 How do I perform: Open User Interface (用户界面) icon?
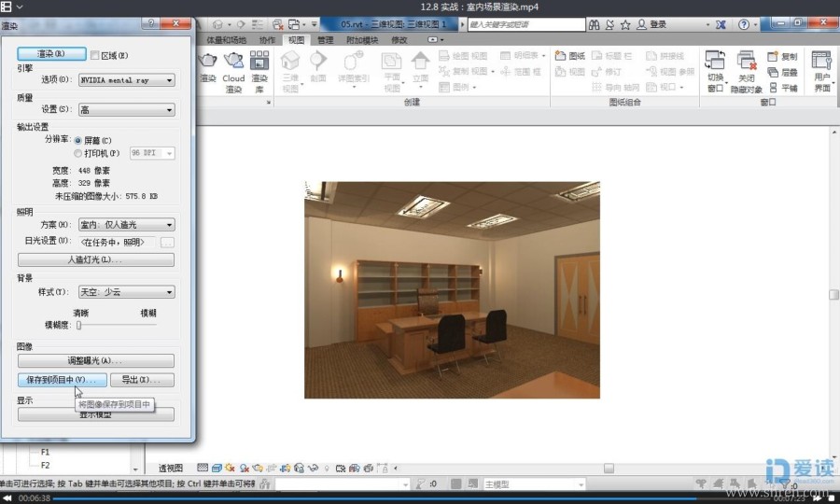click(x=821, y=61)
